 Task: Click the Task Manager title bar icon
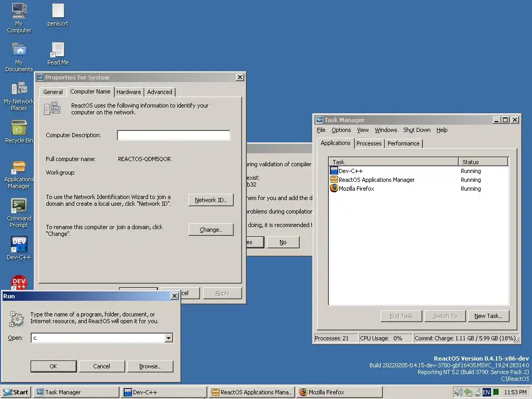pyautogui.click(x=320, y=120)
